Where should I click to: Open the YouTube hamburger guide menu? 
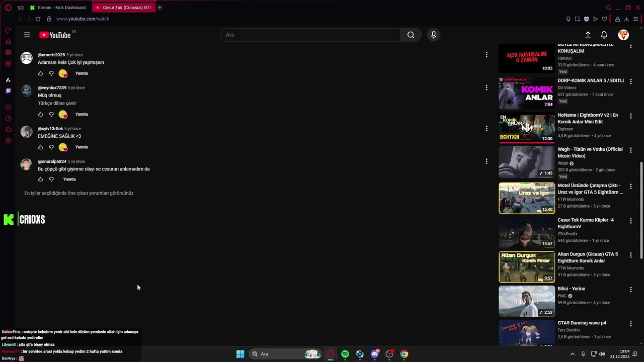pyautogui.click(x=27, y=35)
